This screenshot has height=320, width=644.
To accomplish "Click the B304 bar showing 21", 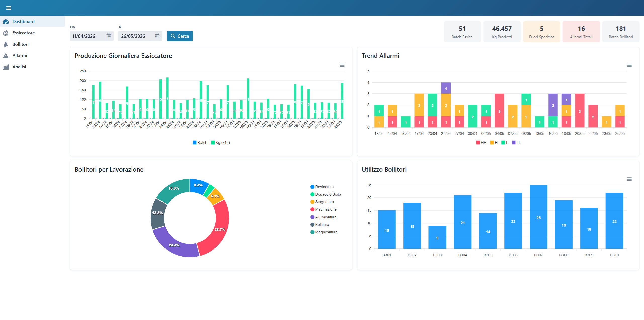I will (x=463, y=222).
